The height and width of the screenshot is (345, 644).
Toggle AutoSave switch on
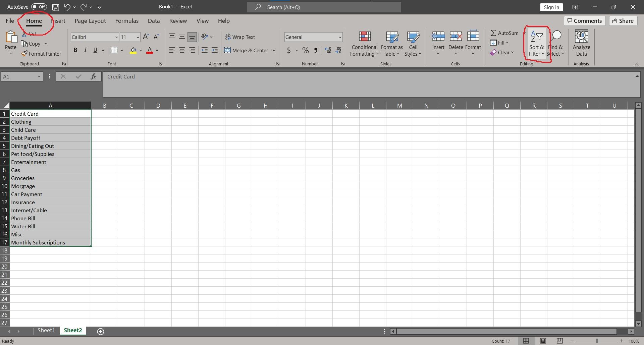pos(39,7)
